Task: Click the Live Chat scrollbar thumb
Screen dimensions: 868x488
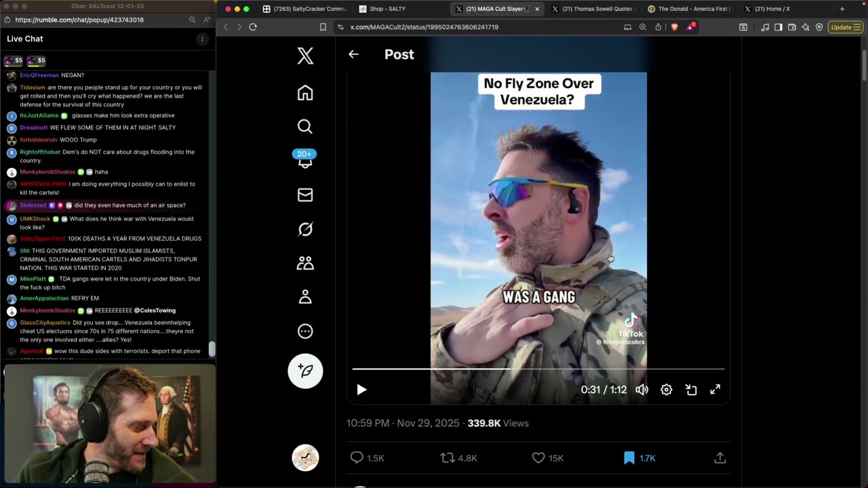Action: 212,349
